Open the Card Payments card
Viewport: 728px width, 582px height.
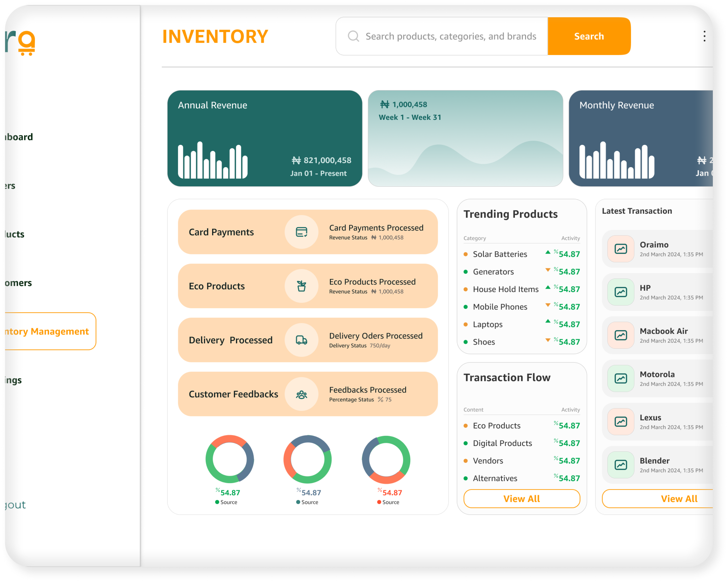308,232
